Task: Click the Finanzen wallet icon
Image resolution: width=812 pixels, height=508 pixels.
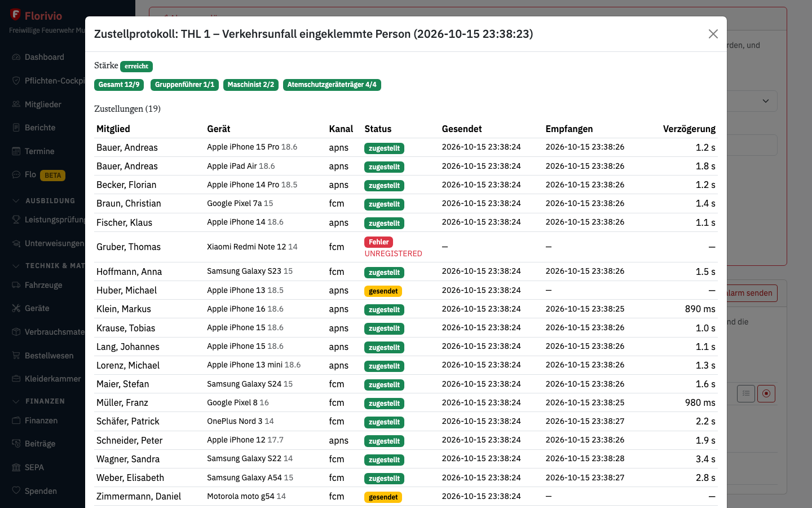Action: pyautogui.click(x=16, y=421)
